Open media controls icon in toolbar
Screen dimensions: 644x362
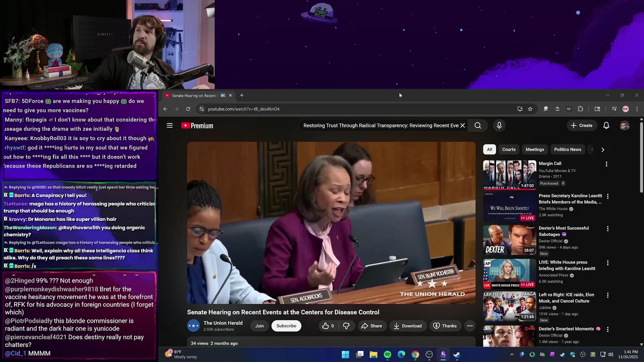tap(614, 109)
